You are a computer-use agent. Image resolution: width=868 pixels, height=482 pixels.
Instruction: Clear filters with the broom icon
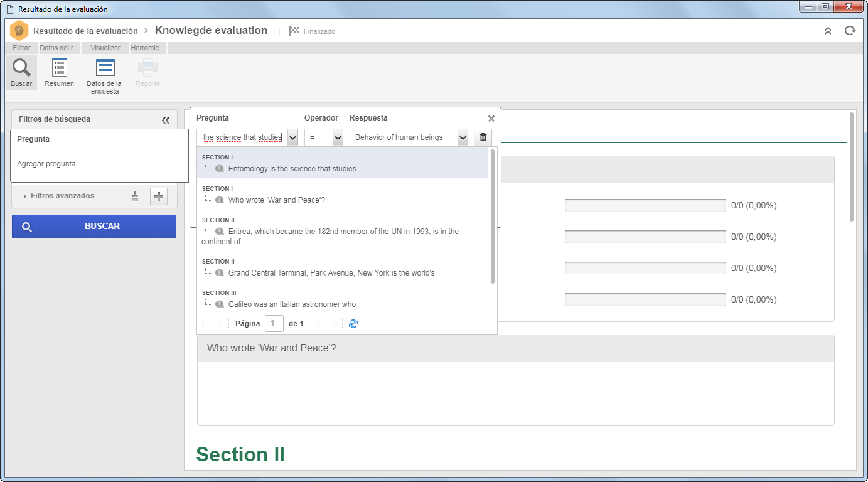[136, 196]
